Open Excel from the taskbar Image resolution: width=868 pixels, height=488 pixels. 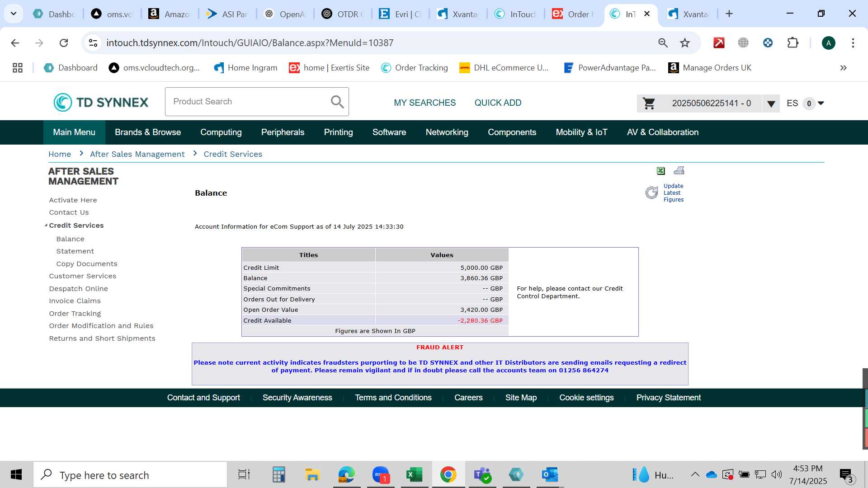point(414,475)
